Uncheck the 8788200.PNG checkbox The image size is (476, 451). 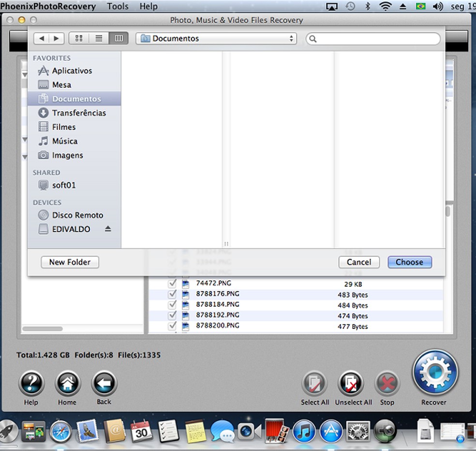click(172, 326)
